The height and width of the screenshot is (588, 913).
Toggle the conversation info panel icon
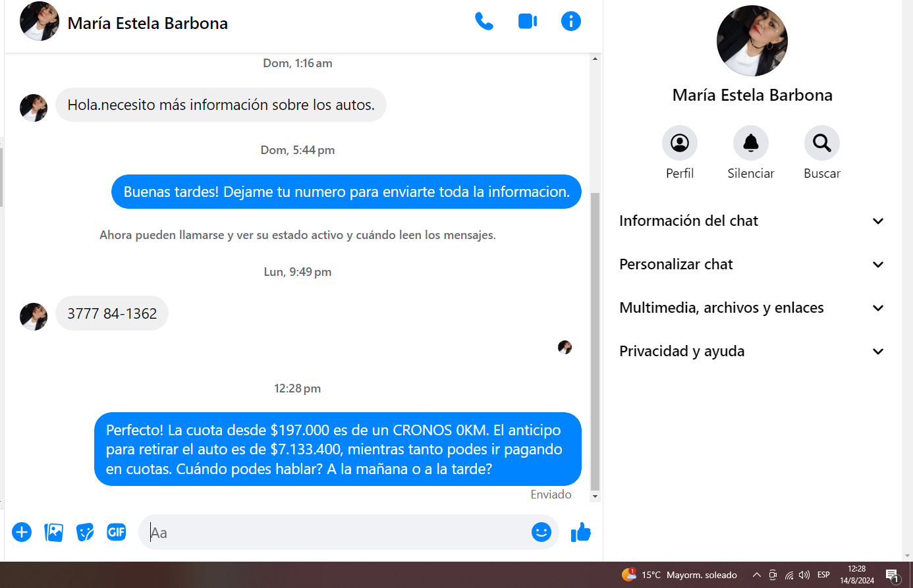[570, 22]
